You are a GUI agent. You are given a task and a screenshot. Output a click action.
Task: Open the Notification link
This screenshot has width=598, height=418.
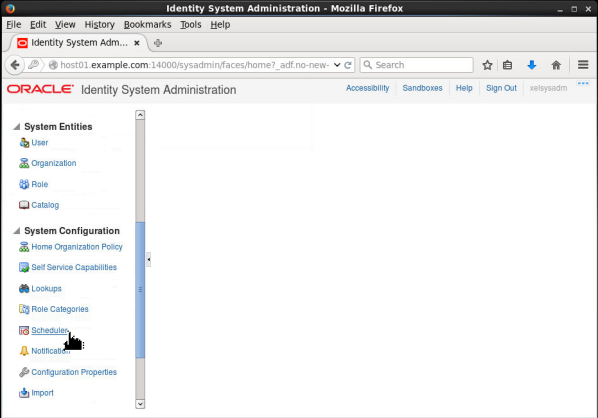point(51,351)
